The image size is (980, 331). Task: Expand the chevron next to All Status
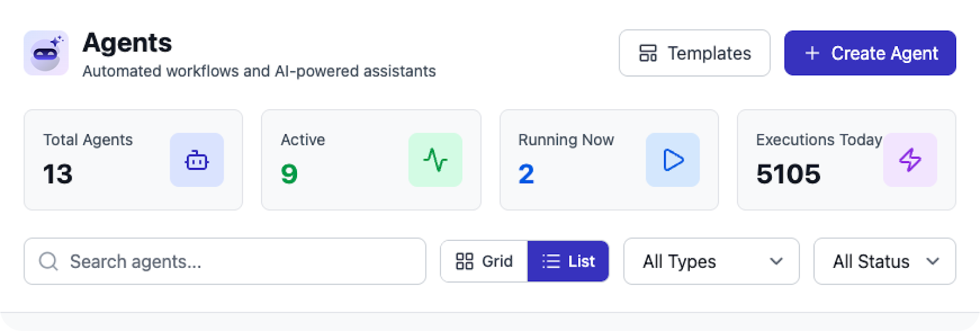click(932, 261)
